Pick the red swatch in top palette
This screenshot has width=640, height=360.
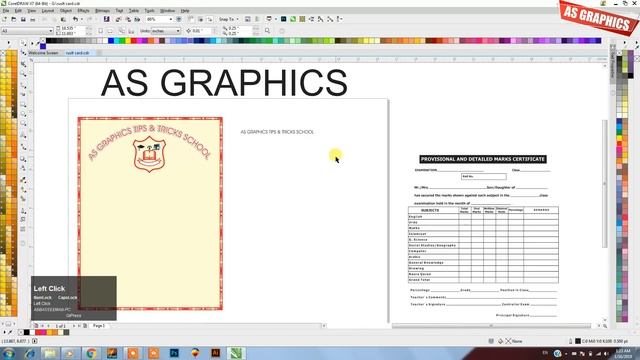pyautogui.click(x=133, y=40)
